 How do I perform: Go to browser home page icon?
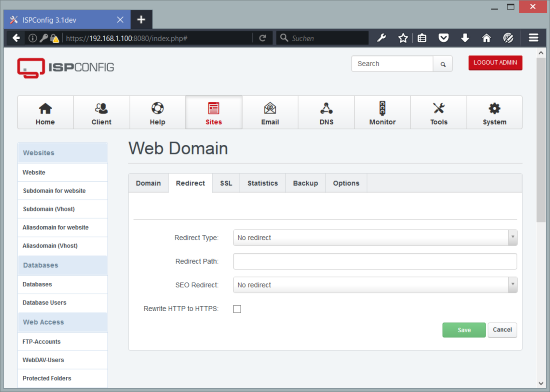[486, 38]
